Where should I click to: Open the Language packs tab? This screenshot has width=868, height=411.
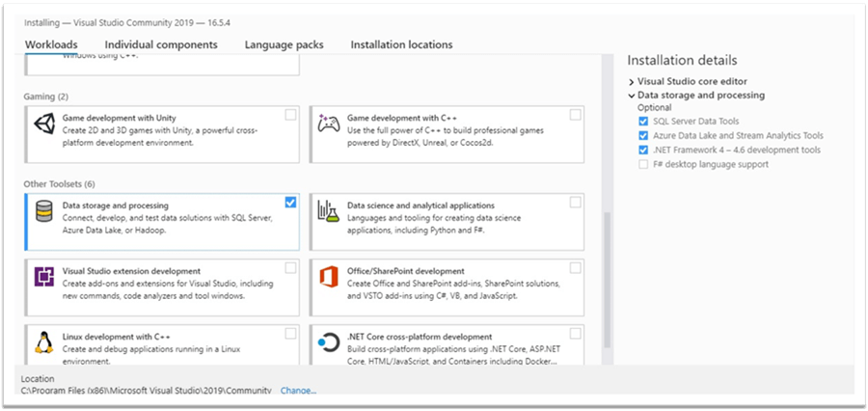pos(284,45)
